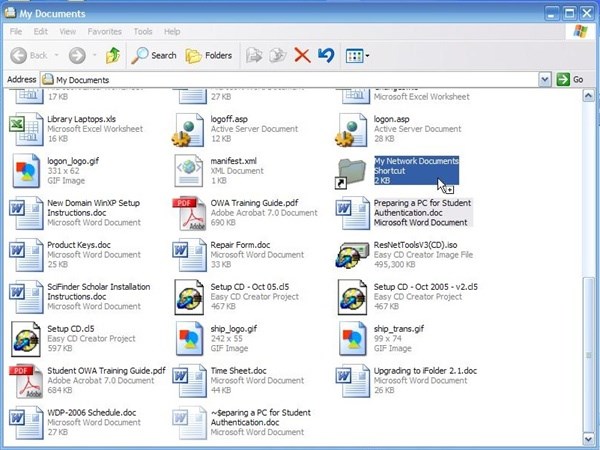Select ship_logo.gif image icon
600x450 pixels.
[189, 339]
